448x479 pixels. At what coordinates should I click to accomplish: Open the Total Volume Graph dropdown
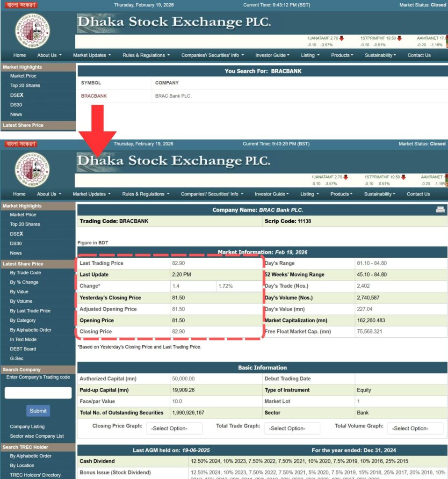(x=415, y=428)
